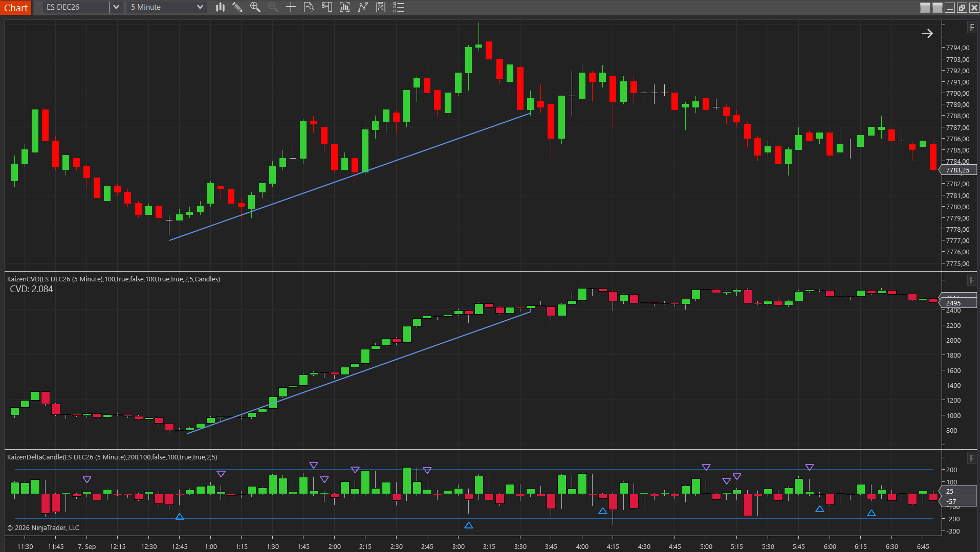Toggle the Chart Trader icon

[x=326, y=7]
